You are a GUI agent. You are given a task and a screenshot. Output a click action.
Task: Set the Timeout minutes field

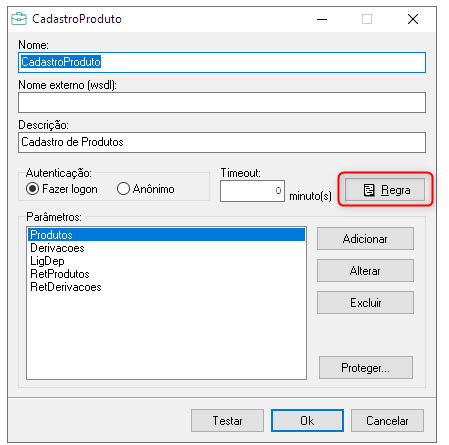coord(252,191)
